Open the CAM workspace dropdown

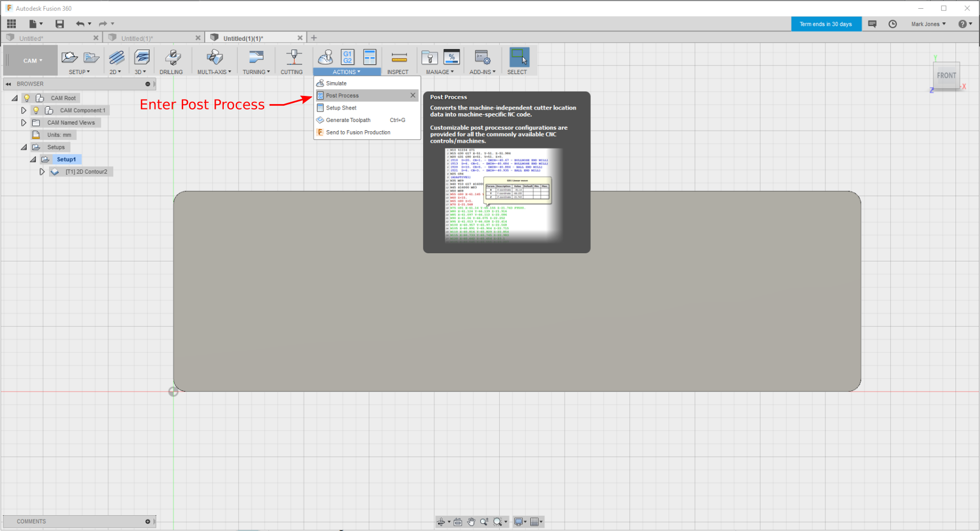coord(33,60)
